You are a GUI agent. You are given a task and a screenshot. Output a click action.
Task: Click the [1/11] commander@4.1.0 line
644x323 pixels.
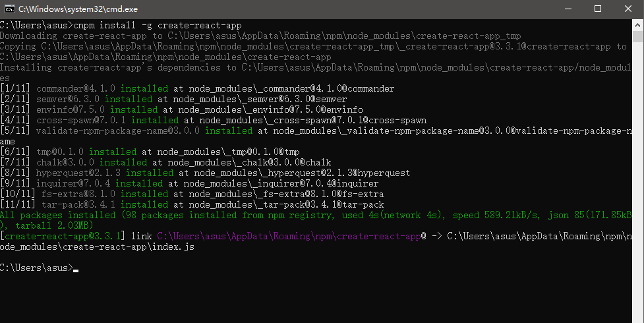coord(197,89)
